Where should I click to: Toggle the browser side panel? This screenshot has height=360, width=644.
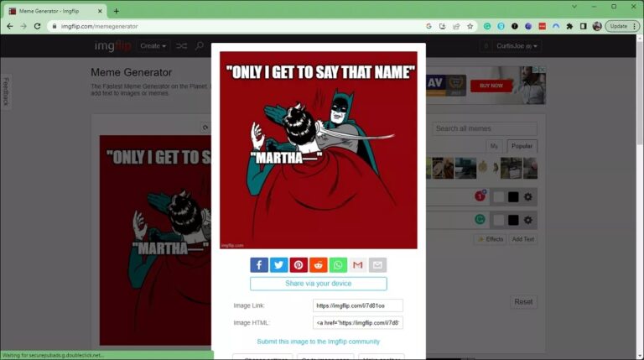(x=584, y=26)
